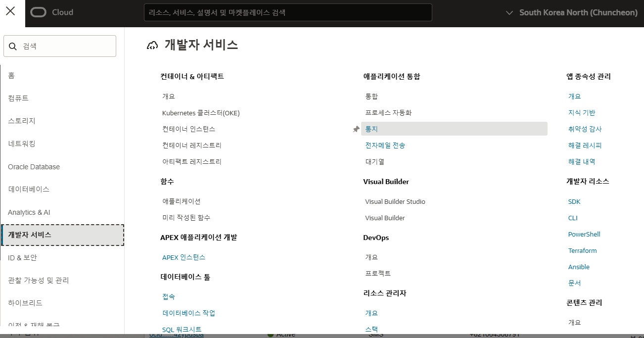Open 아티팩트 레지스트리
This screenshot has width=644, height=338.
(x=192, y=162)
